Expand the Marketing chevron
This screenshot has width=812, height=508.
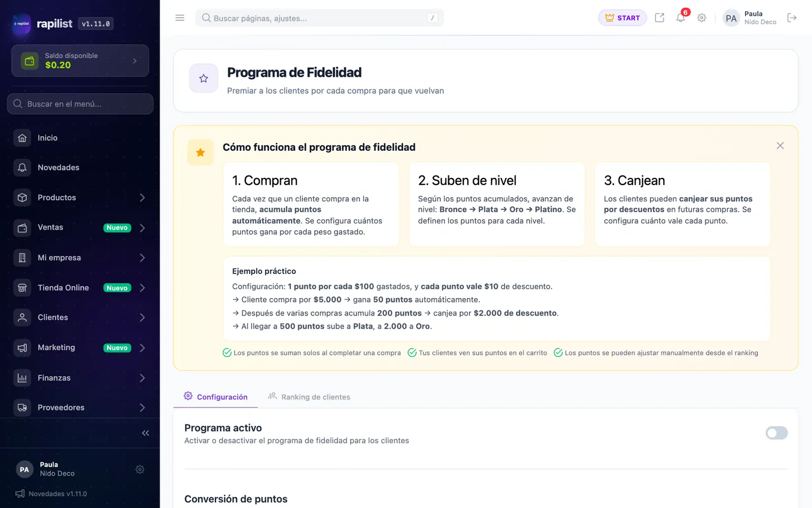pos(142,348)
